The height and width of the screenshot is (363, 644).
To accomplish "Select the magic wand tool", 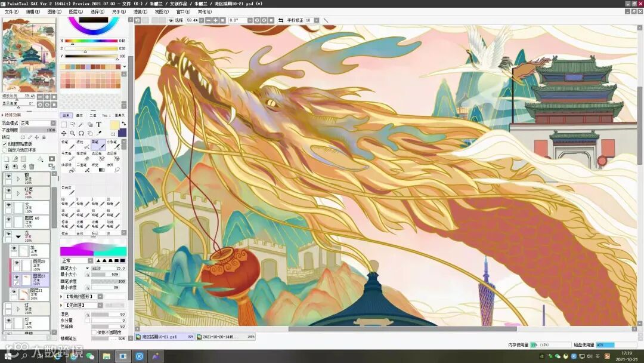I will (81, 125).
